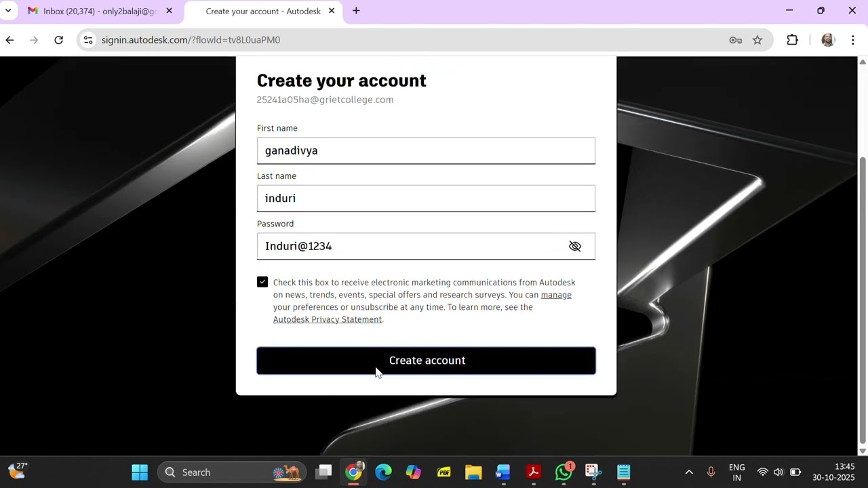868x488 pixels.
Task: Open the saved password key icon
Action: (x=735, y=40)
